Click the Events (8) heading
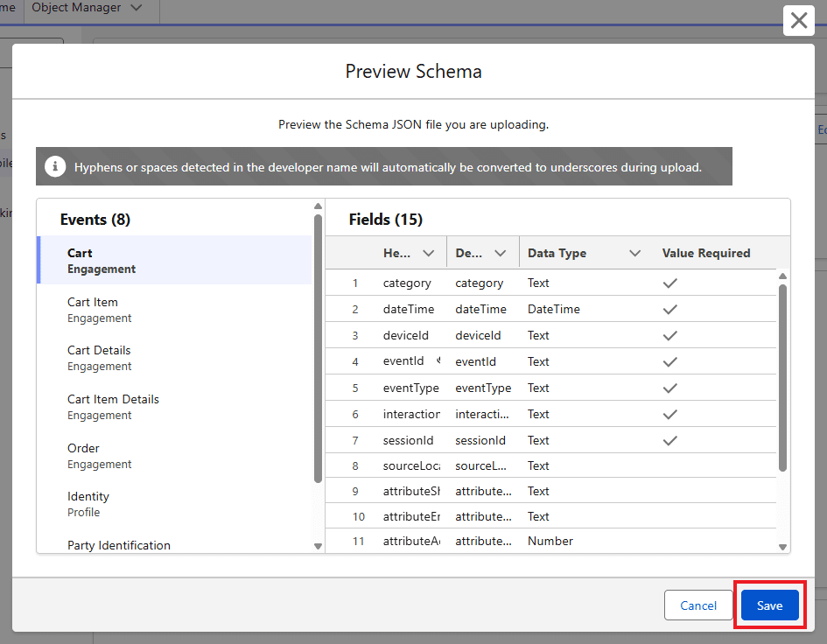The height and width of the screenshot is (644, 827). (x=95, y=220)
